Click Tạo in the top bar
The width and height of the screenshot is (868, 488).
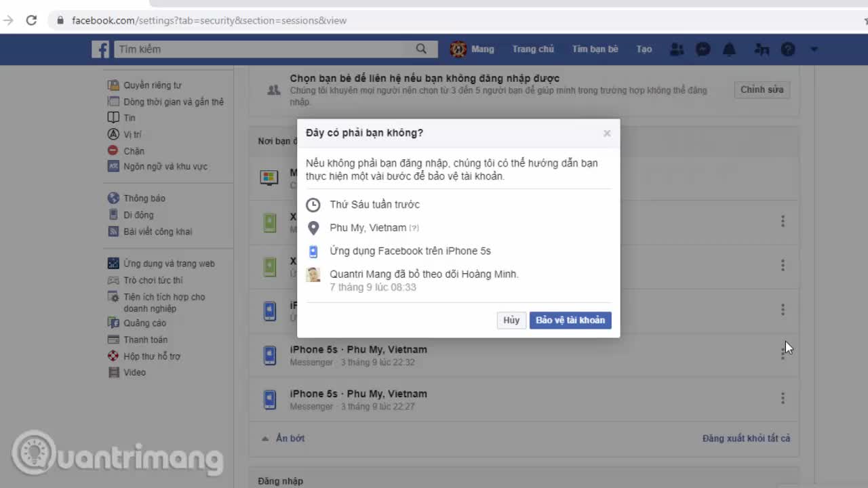644,49
